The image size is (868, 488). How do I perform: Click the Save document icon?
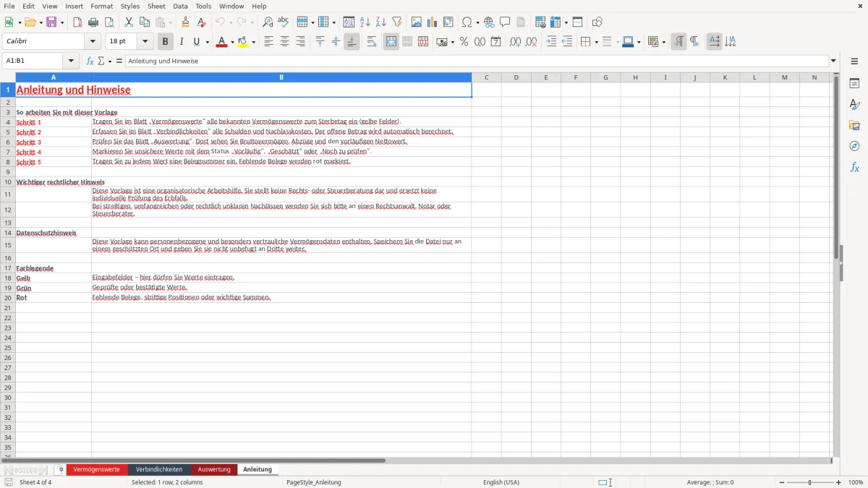coord(51,22)
